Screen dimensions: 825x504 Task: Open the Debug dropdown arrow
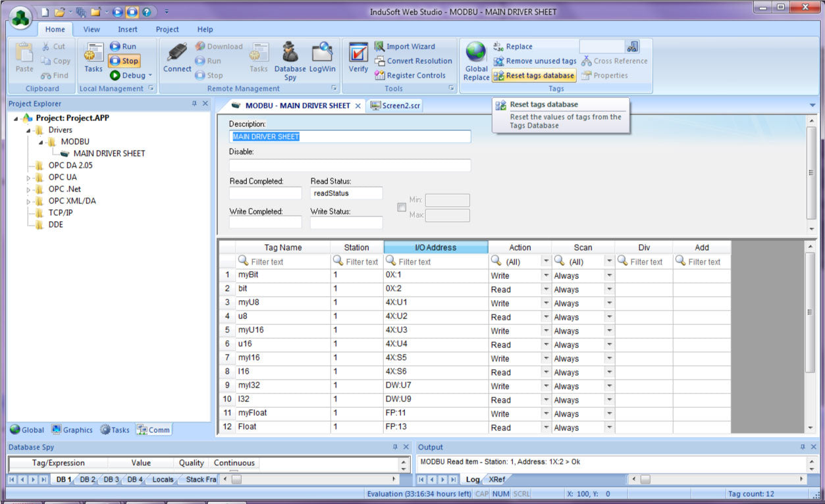point(150,76)
